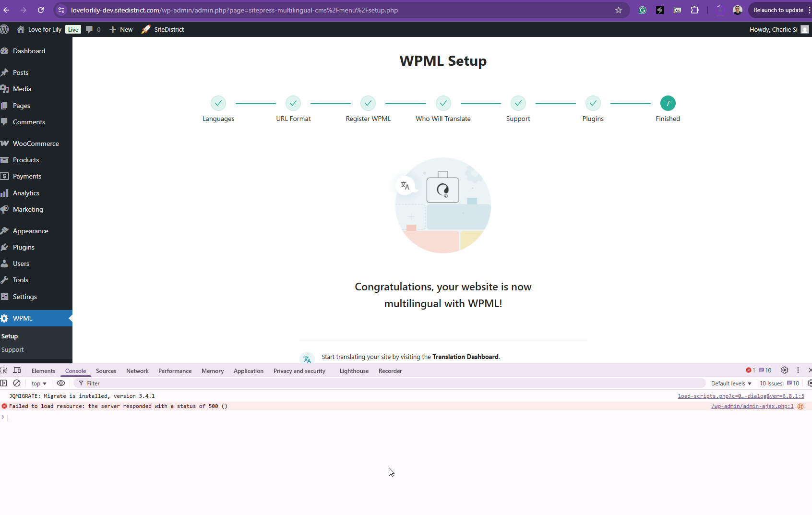Switch to Lighthouse tab
Viewport: 812px width, 515px height.
pyautogui.click(x=354, y=371)
